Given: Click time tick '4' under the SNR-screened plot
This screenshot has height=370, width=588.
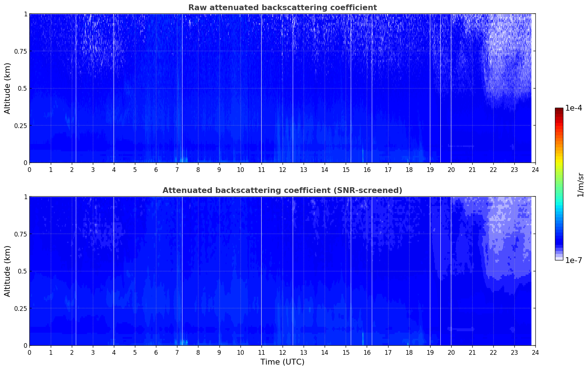Looking at the screenshot, I should tap(114, 352).
